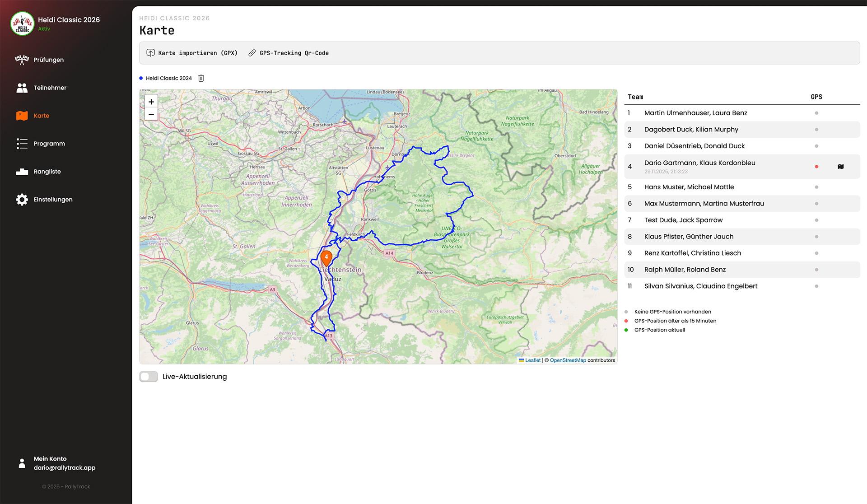Open the Prüfungen menu item
This screenshot has height=504, width=867.
(x=48, y=60)
